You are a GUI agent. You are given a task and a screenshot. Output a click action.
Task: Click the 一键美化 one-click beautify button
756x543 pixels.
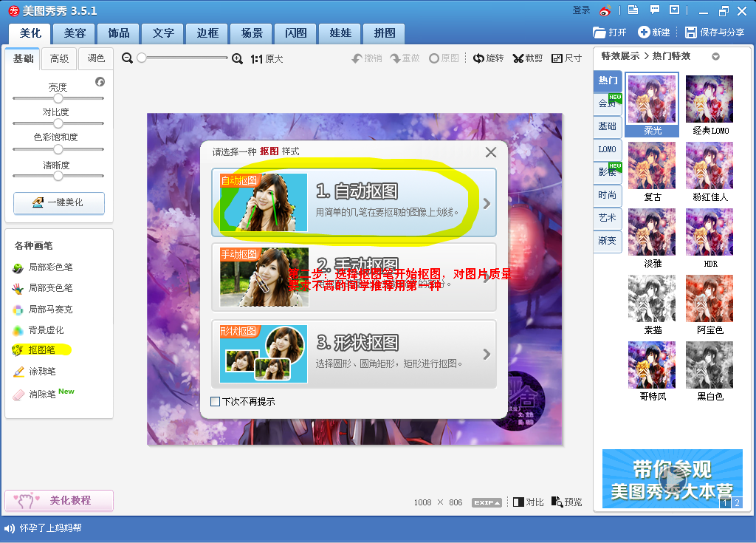[x=59, y=202]
